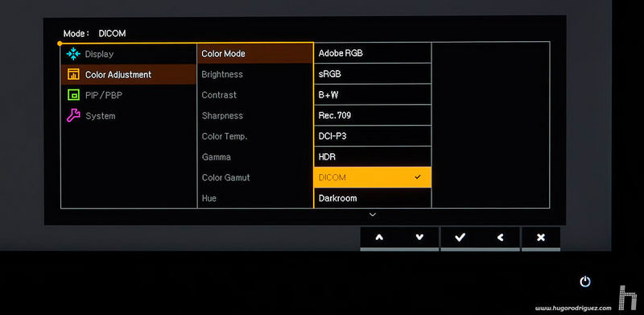Click the monitor power icon
Screen dimensions: 644x315
pyautogui.click(x=585, y=282)
